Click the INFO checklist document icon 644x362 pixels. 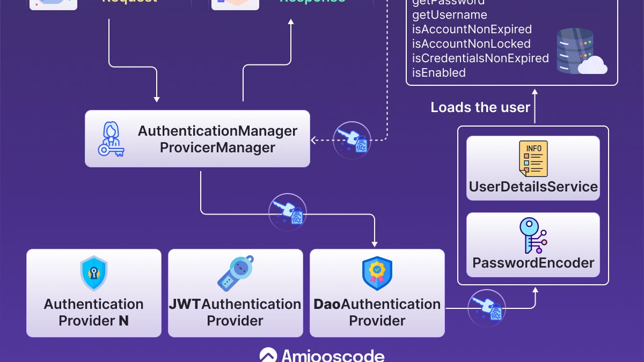[533, 159]
